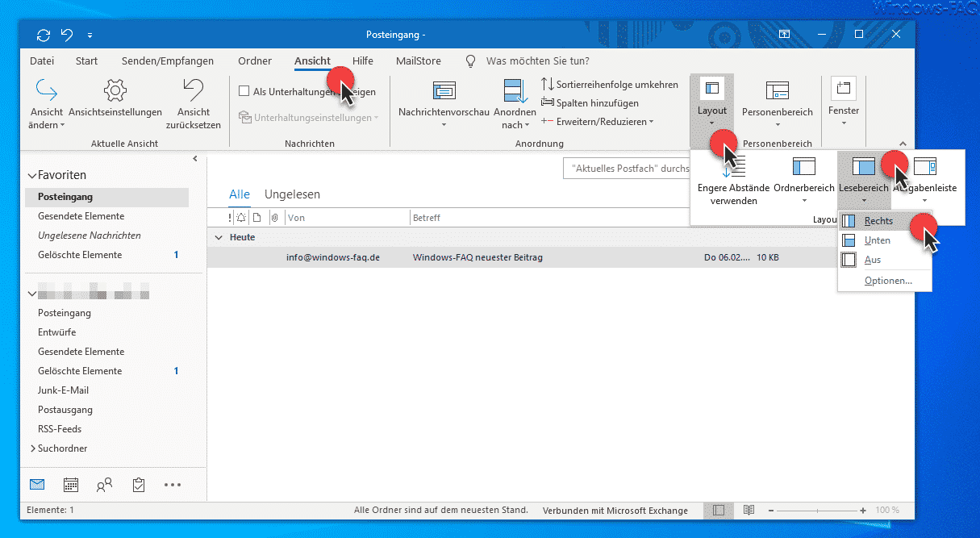Sort by item type icon column

click(x=256, y=218)
